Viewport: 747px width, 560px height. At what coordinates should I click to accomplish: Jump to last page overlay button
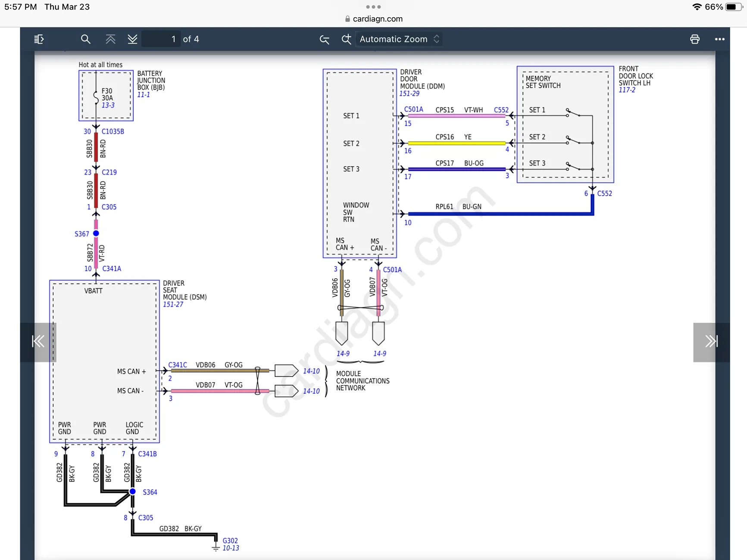click(711, 342)
